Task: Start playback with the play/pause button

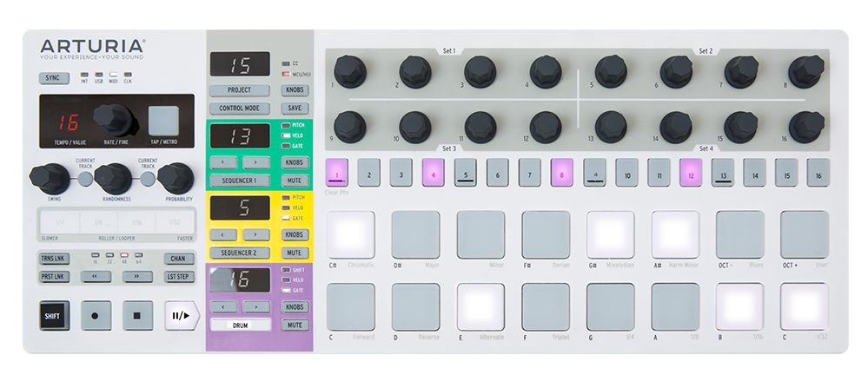Action: 181,316
